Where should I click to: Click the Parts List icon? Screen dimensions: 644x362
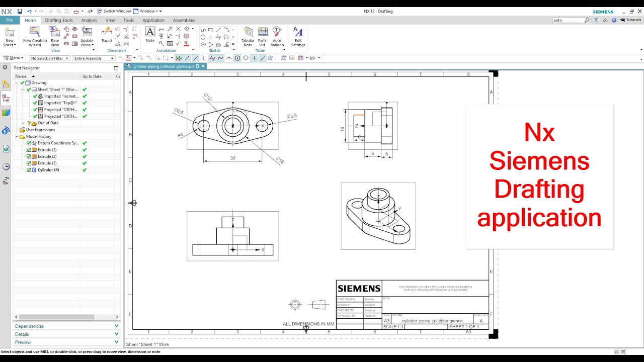[x=262, y=37]
